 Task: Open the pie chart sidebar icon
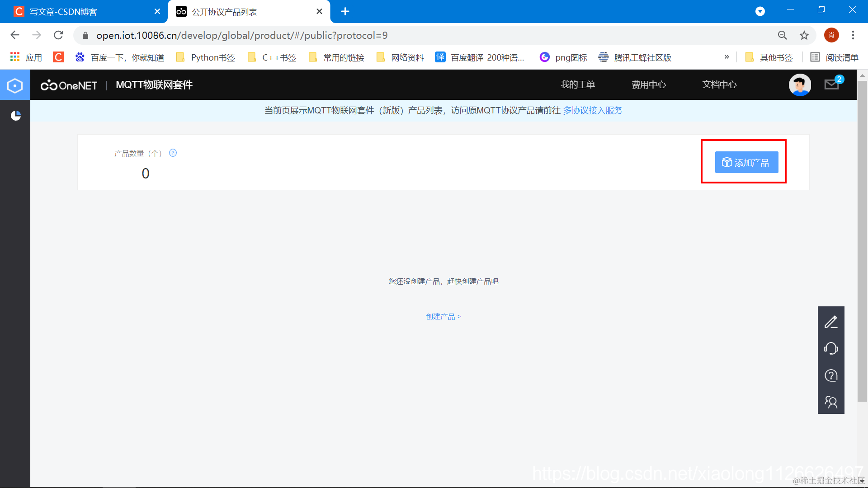pos(15,116)
